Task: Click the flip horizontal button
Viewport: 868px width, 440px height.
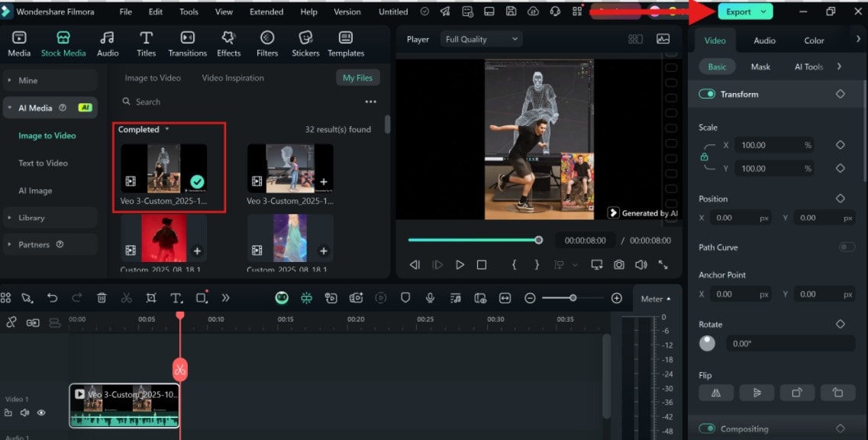Action: (716, 393)
